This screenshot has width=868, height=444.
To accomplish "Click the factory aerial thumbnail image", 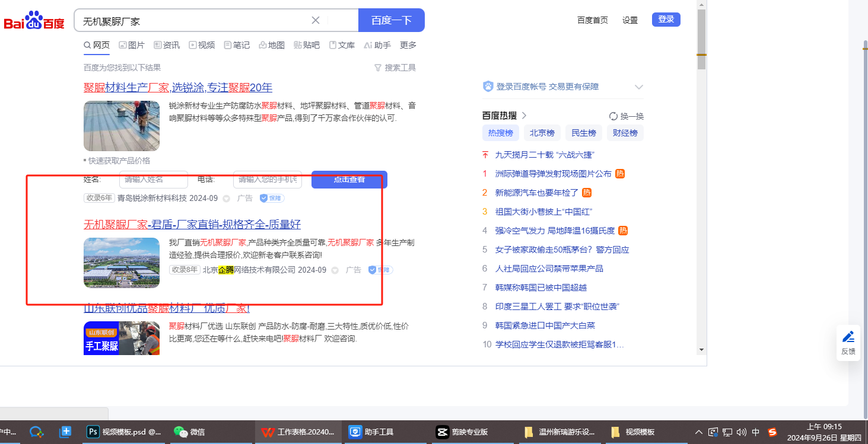I will point(122,263).
